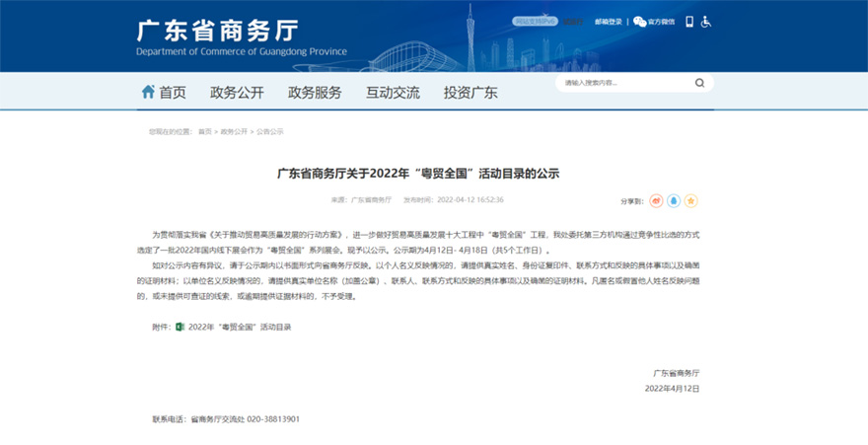
Task: Click the source text 来源：广东省商务厅
Action: (x=361, y=200)
